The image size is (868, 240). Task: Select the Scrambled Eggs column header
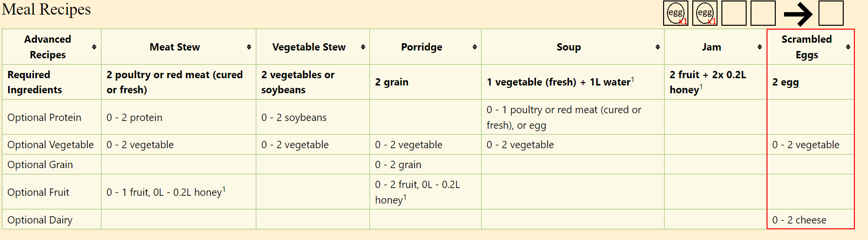point(806,47)
